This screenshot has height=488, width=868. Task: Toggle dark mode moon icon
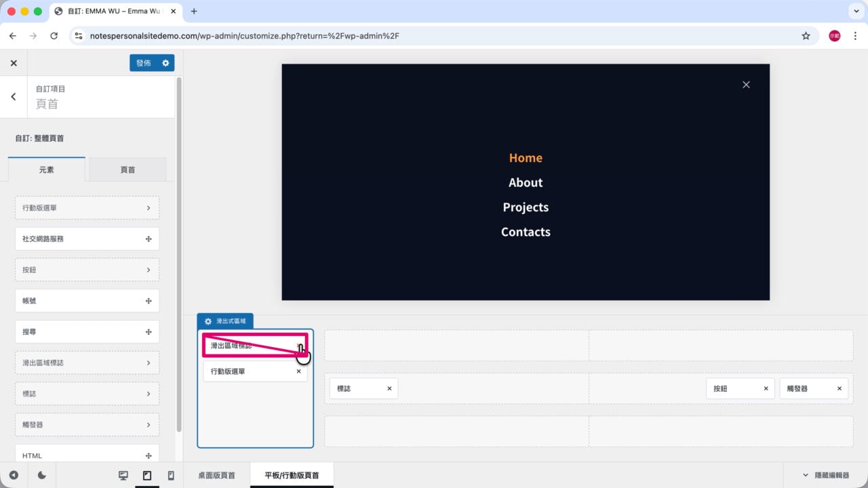pyautogui.click(x=42, y=476)
